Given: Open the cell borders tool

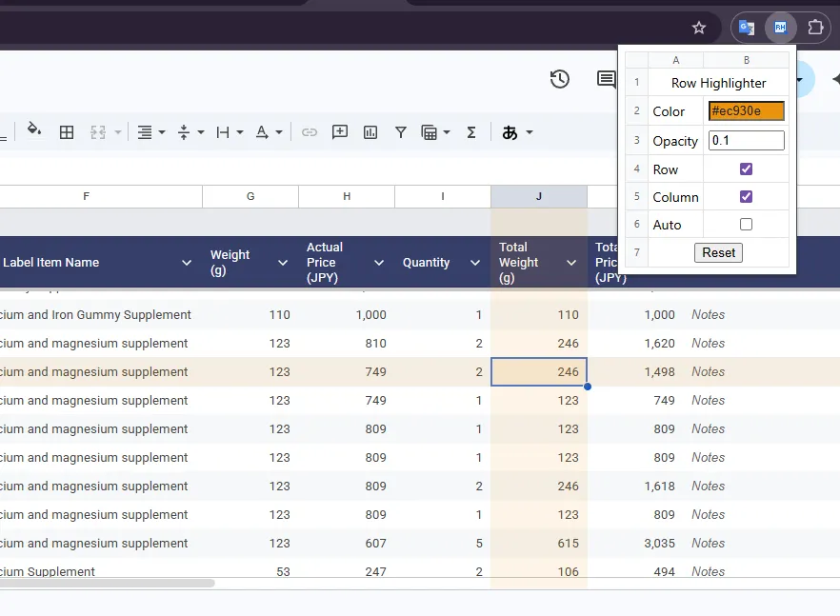Looking at the screenshot, I should pyautogui.click(x=67, y=132).
